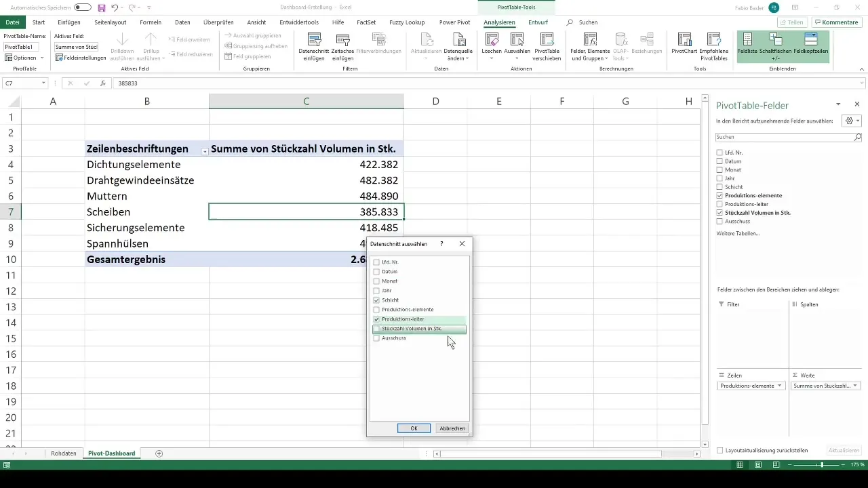The image size is (868, 488).
Task: Expand the formula bar
Action: [x=861, y=83]
